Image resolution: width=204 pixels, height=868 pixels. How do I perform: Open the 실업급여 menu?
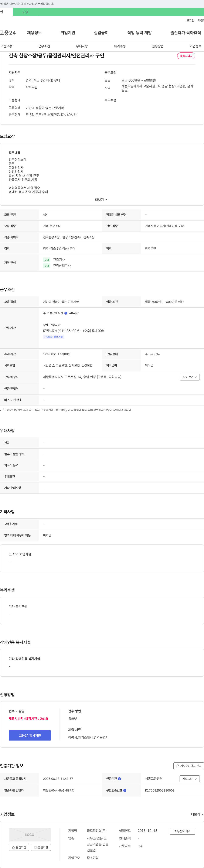click(101, 33)
